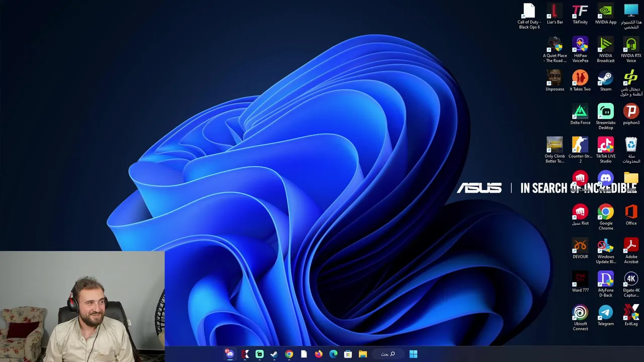Open the Delta Force desktop icon
644x362 pixels.
(580, 115)
